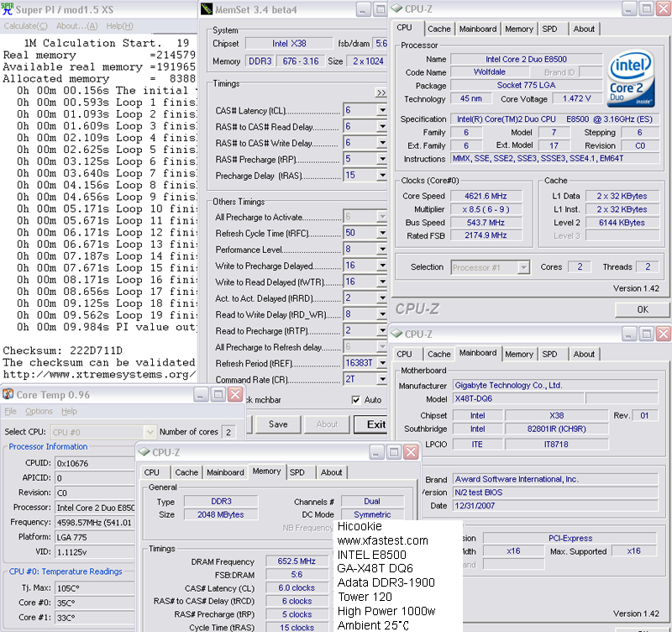Open Calculate menu in Super PI
The image size is (672, 632).
click(x=25, y=26)
